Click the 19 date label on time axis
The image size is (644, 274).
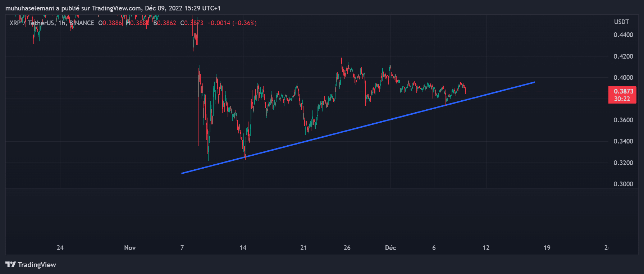[547, 248]
